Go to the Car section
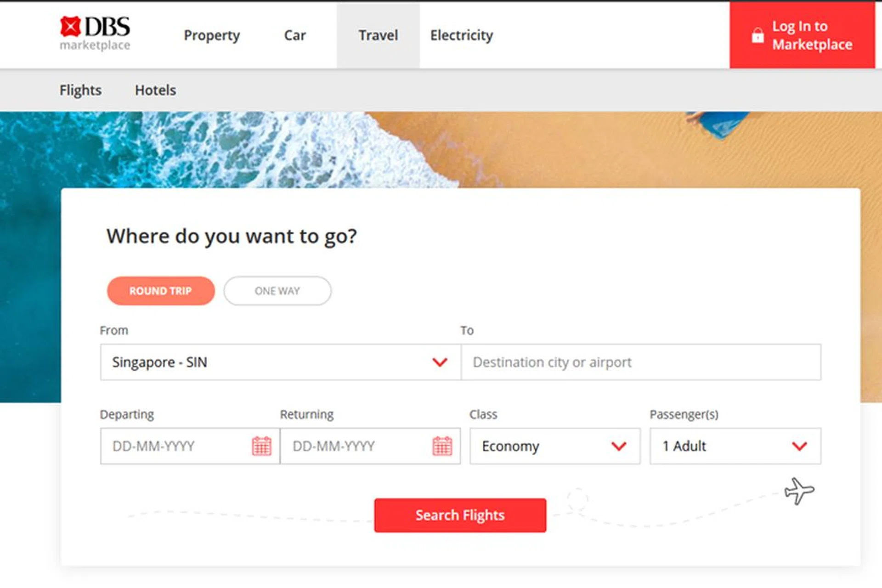The height and width of the screenshot is (588, 882). 294,35
